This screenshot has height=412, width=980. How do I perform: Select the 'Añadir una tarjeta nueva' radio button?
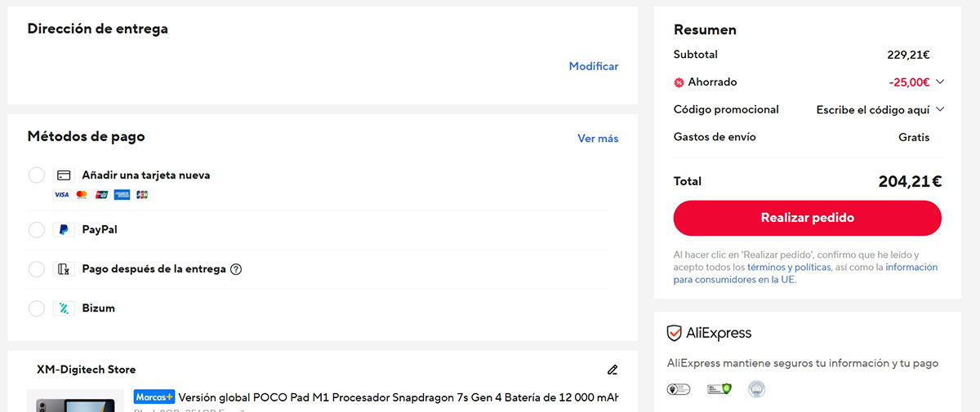pyautogui.click(x=36, y=175)
